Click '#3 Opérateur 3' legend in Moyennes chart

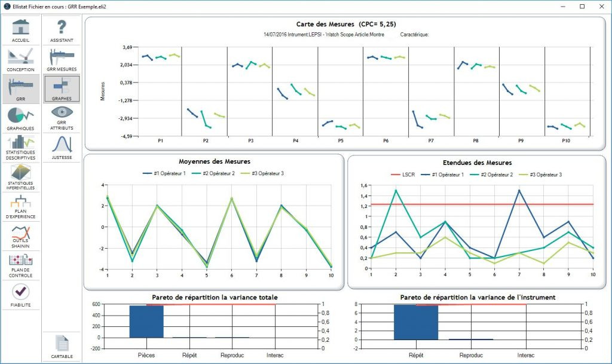(262, 173)
